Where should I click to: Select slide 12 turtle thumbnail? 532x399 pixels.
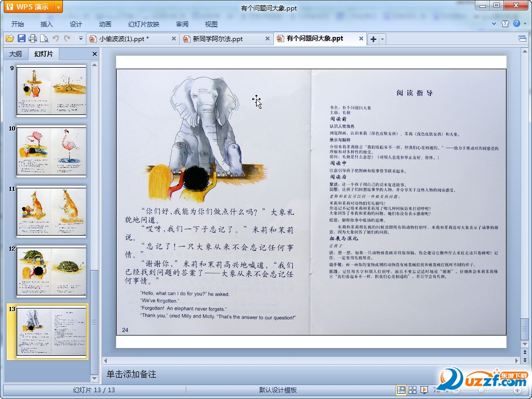coord(51,271)
